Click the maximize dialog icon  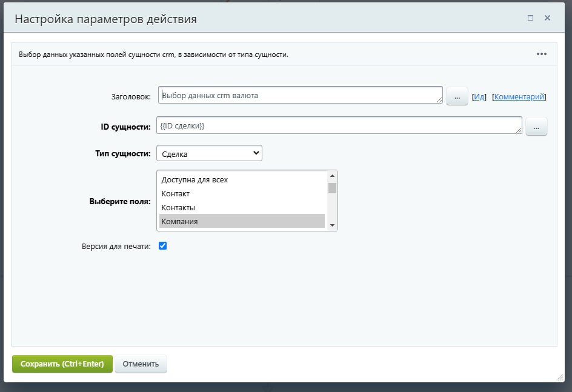pos(530,18)
